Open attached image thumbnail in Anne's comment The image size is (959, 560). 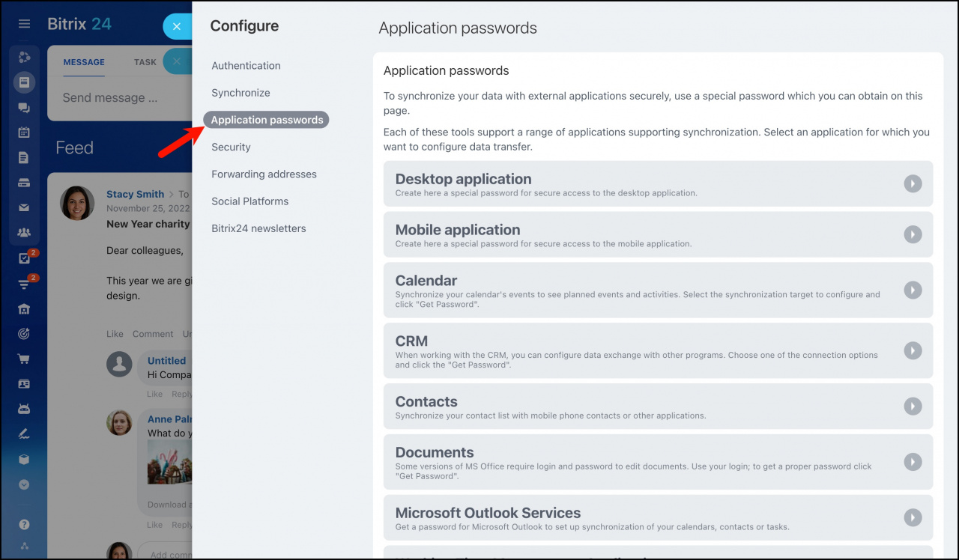pyautogui.click(x=169, y=461)
